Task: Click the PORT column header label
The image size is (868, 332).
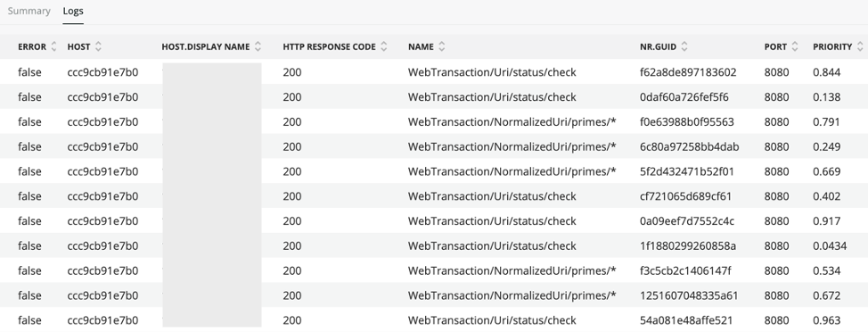Action: [x=775, y=47]
